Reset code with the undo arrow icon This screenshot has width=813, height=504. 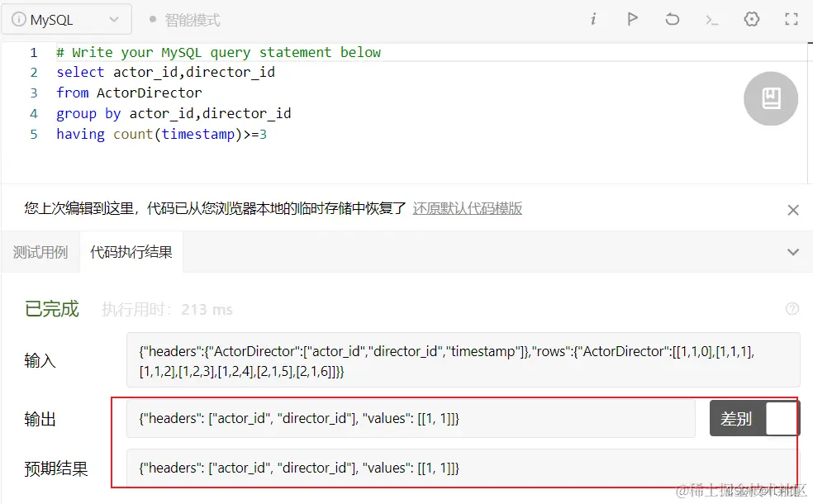pos(672,20)
